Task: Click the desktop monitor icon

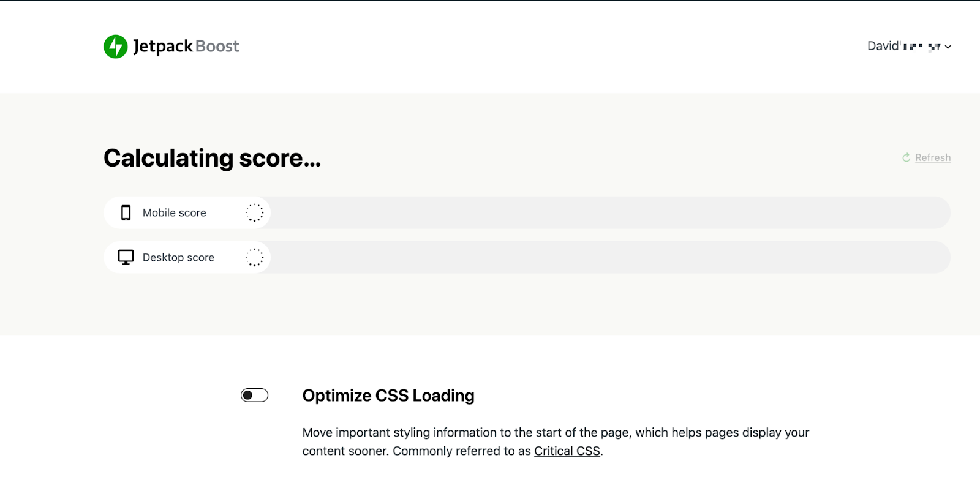Action: pos(126,257)
